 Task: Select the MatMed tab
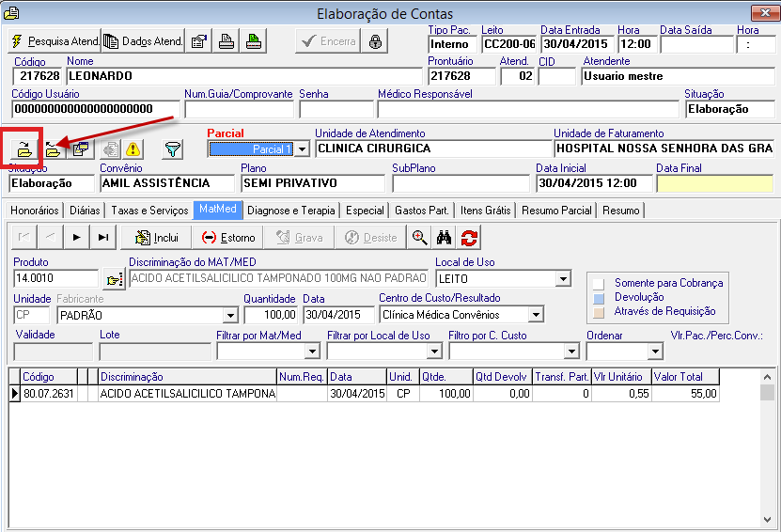(218, 210)
